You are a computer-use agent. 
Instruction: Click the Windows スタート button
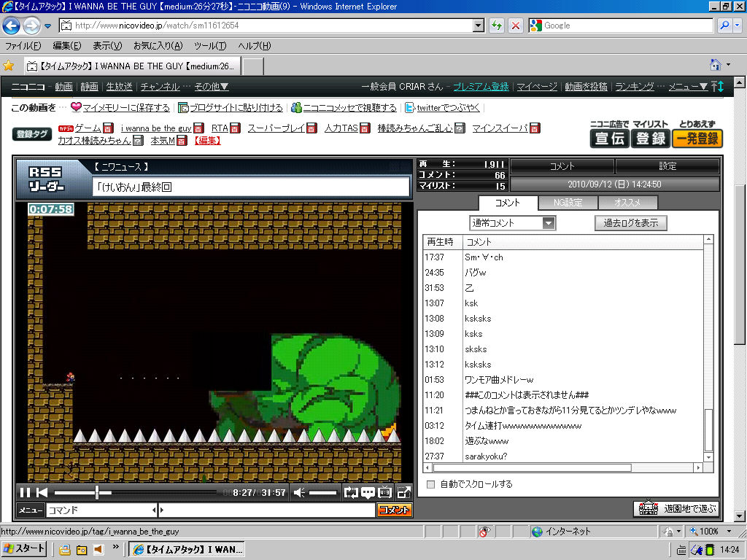click(x=24, y=549)
